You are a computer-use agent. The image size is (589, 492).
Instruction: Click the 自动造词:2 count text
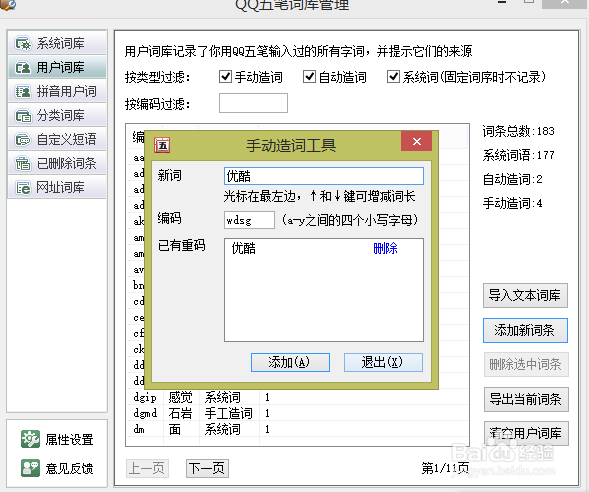[512, 179]
